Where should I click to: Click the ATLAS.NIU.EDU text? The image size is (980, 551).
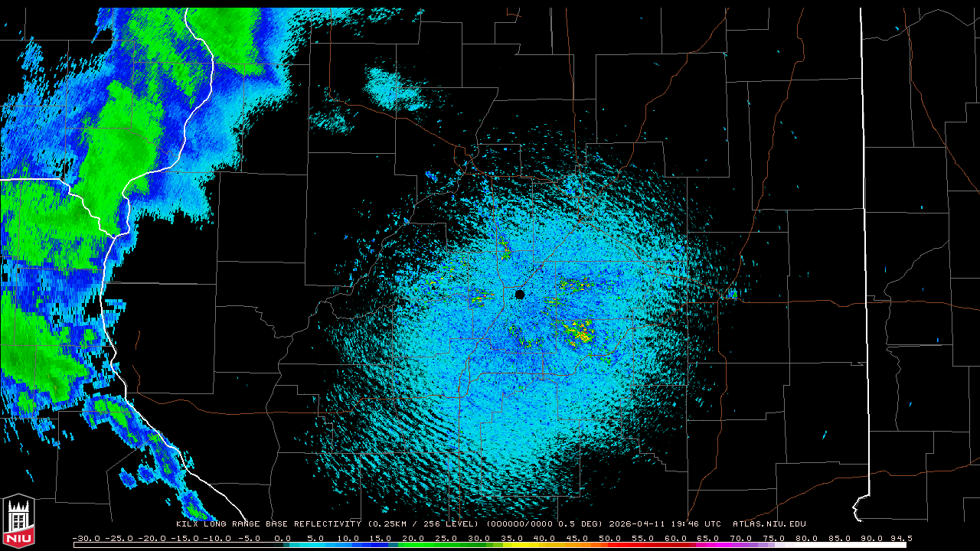(769, 524)
